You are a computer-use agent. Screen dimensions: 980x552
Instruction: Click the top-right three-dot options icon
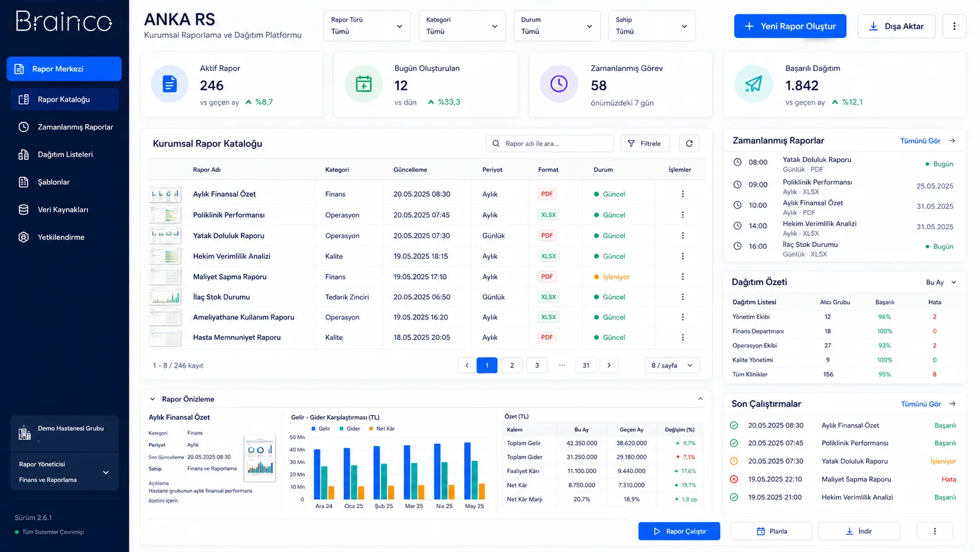pos(954,26)
